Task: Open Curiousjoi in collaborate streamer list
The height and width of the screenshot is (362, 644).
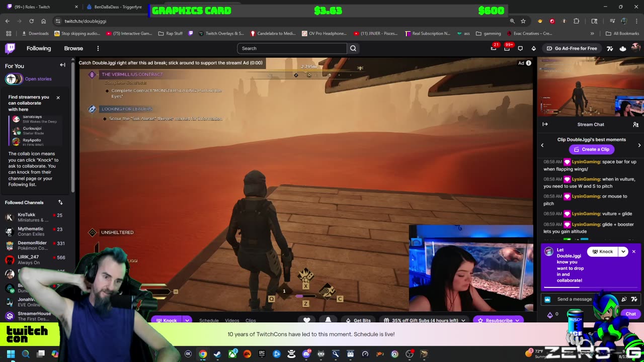Action: point(35,130)
